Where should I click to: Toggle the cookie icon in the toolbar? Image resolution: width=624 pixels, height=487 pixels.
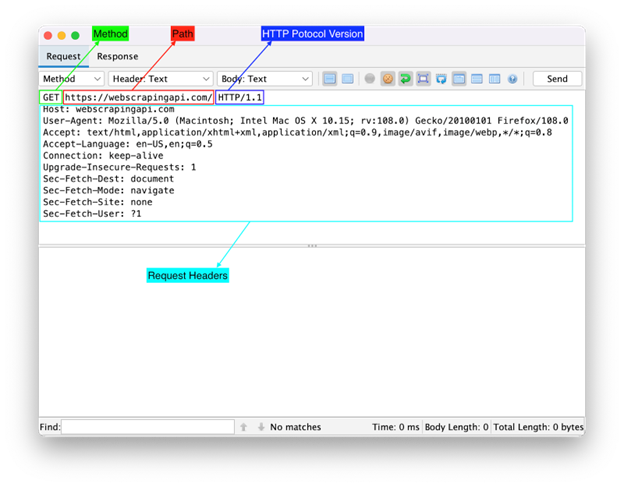pyautogui.click(x=388, y=78)
